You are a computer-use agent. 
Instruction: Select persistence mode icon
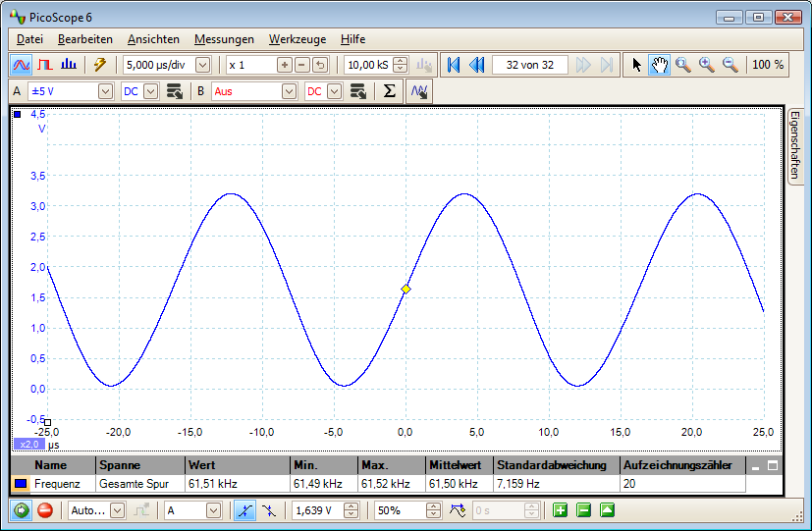pos(45,65)
